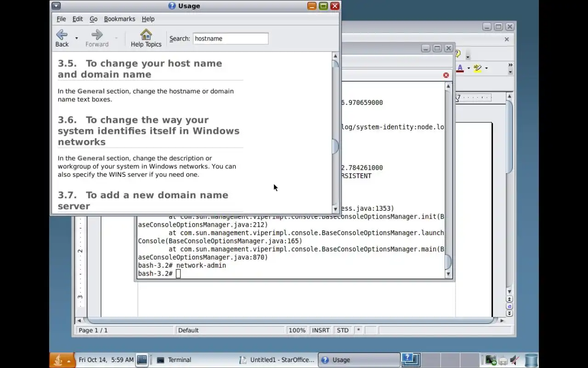Close the StarOffice document with the X
This screenshot has height=368, width=588.
507,39
